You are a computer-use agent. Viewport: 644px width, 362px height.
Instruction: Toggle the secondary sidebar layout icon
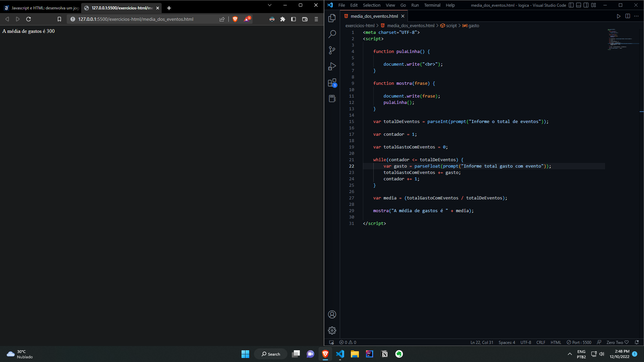(x=586, y=5)
